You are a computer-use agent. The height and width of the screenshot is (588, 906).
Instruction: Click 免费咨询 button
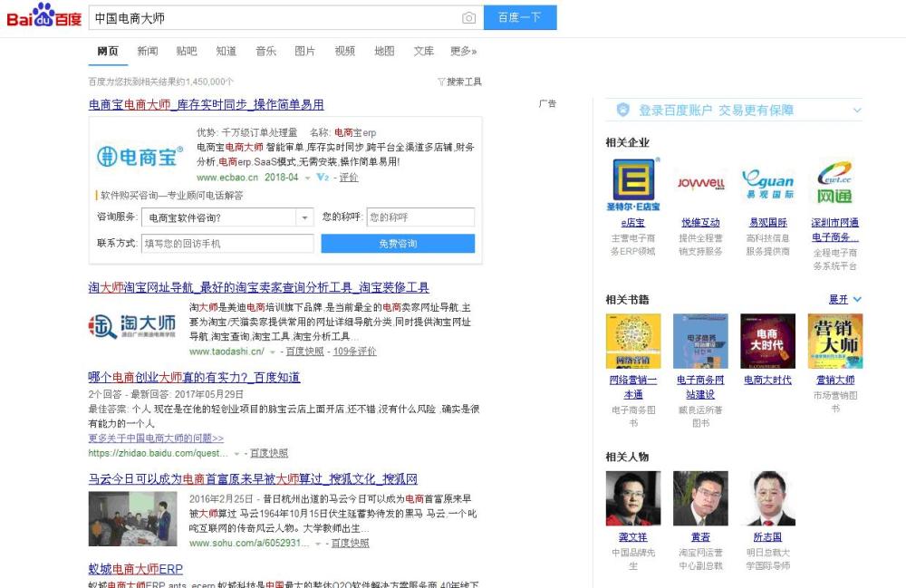click(398, 243)
